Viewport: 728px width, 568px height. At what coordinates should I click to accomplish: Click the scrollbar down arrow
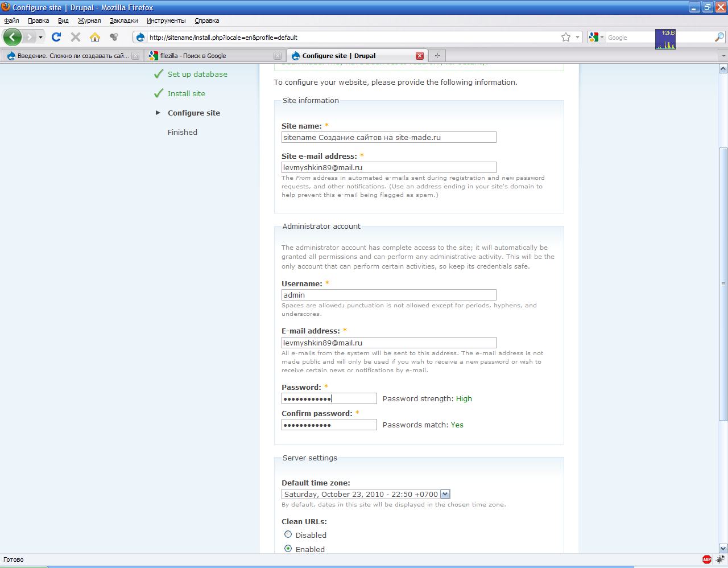coord(723,549)
